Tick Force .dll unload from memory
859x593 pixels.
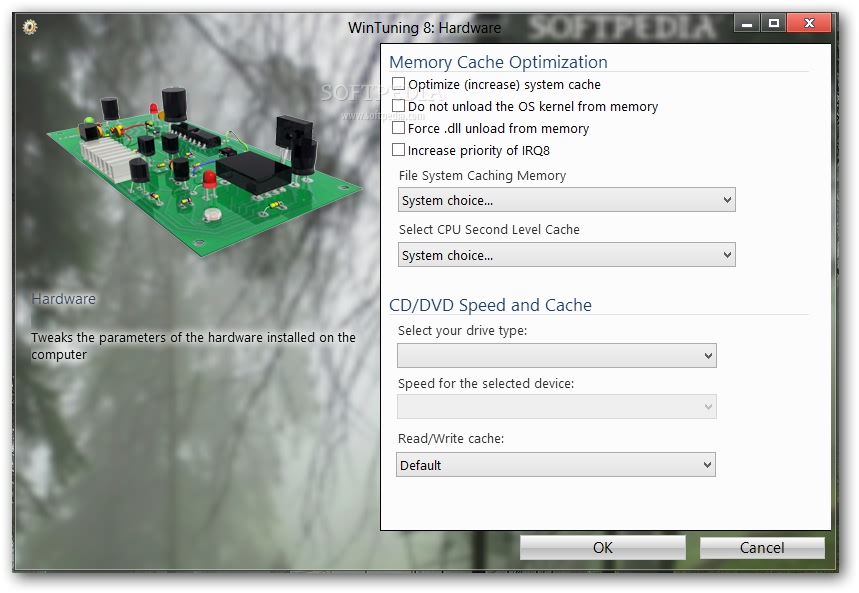tap(398, 128)
